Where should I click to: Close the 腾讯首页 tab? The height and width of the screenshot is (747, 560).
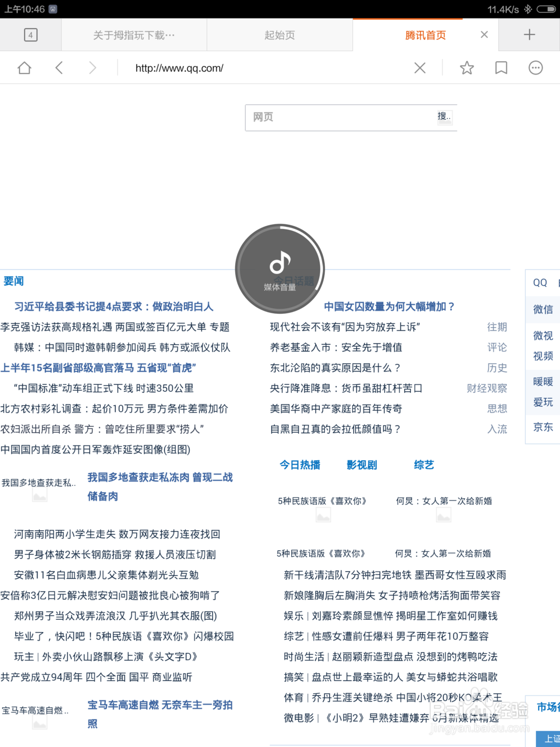tap(484, 35)
